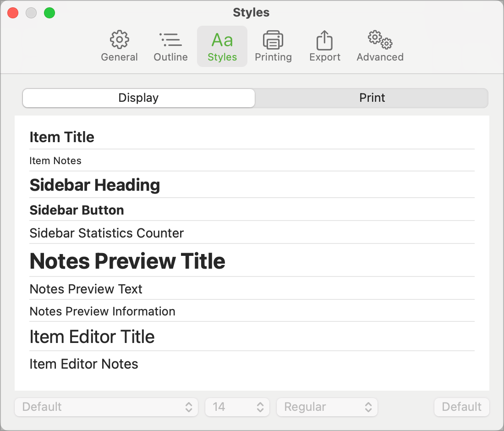504x431 pixels.
Task: Open the Default font family dropdown
Action: coord(106,407)
